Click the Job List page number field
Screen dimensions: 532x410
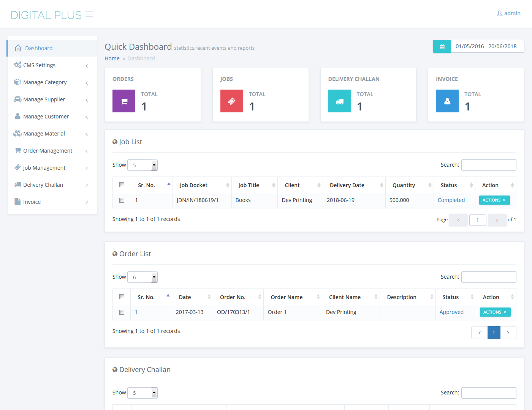(478, 220)
